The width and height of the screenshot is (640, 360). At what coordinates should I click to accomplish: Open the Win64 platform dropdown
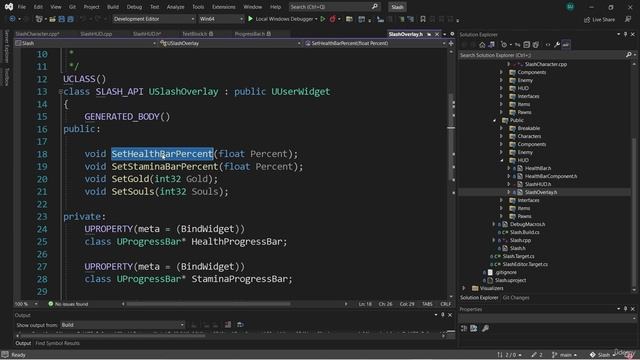tap(221, 19)
